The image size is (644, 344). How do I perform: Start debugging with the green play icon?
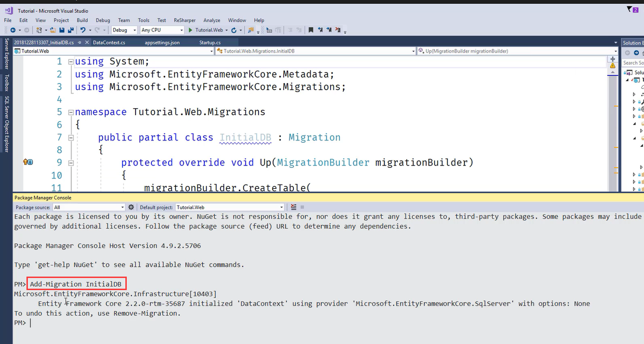[x=190, y=30]
